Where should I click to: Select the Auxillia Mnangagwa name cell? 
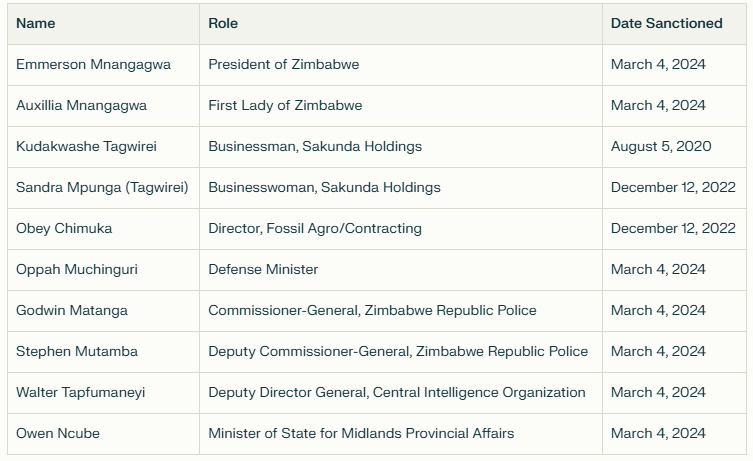pyautogui.click(x=81, y=105)
